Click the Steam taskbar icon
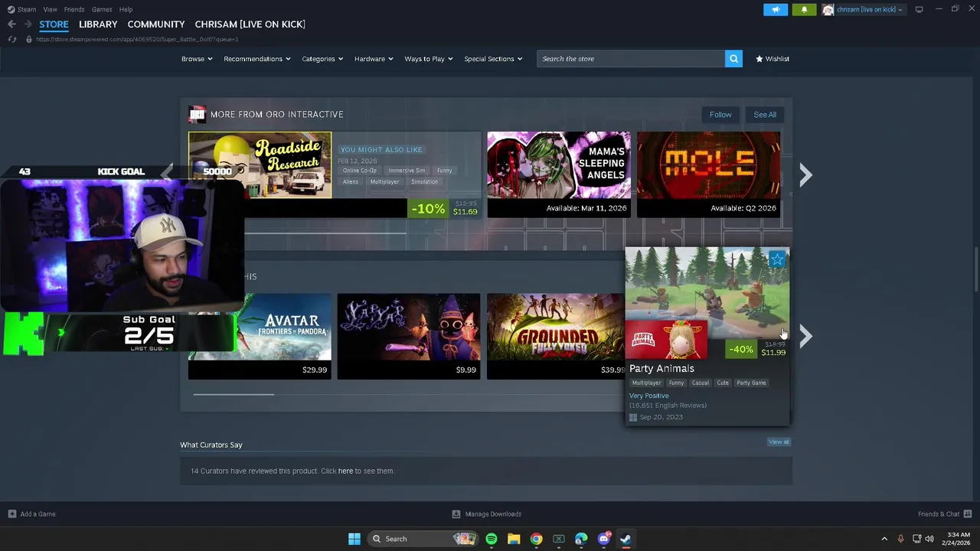Image resolution: width=980 pixels, height=551 pixels. (x=626, y=539)
